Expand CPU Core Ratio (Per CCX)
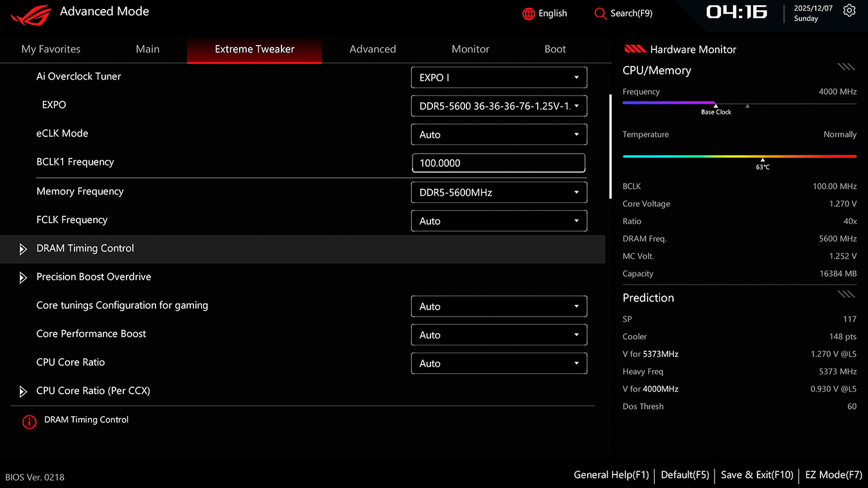This screenshot has width=868, height=488. tap(23, 391)
